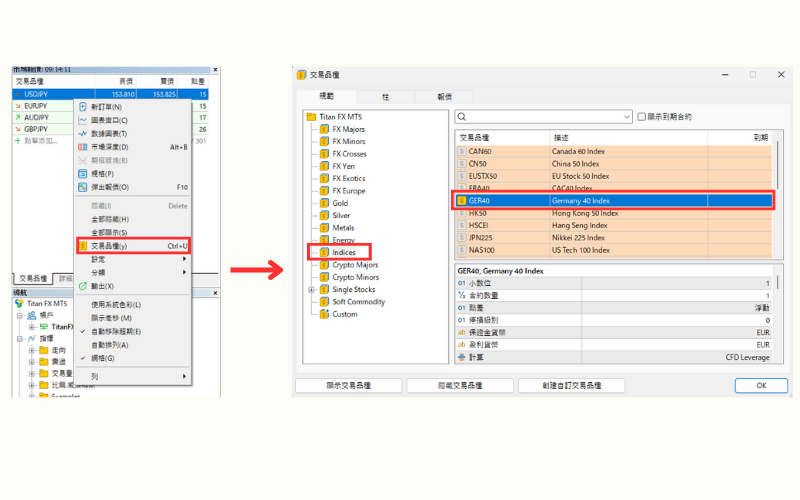Viewport: 800px width, 500px height.
Task: Click the Titan FX MT5 root folder icon
Action: [x=311, y=117]
